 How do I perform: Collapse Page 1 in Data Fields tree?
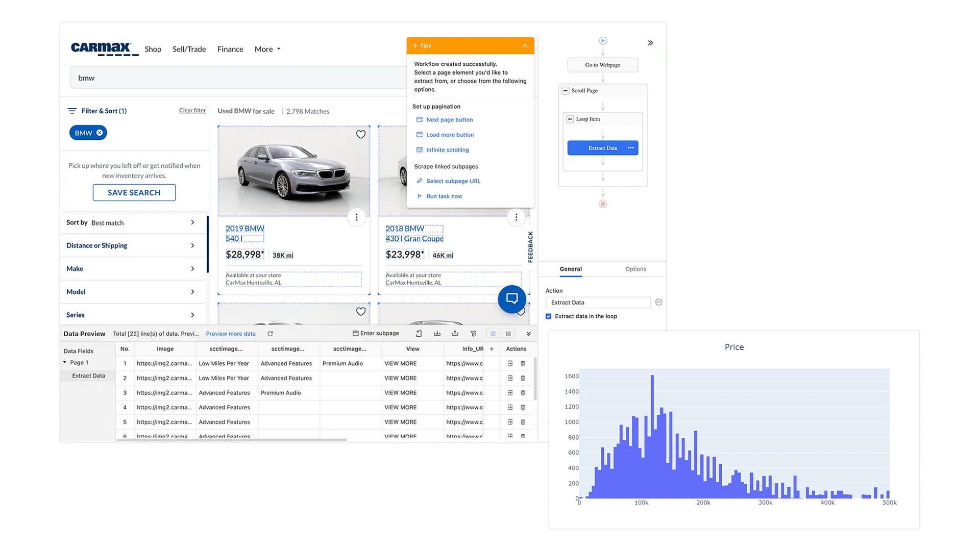(x=65, y=362)
